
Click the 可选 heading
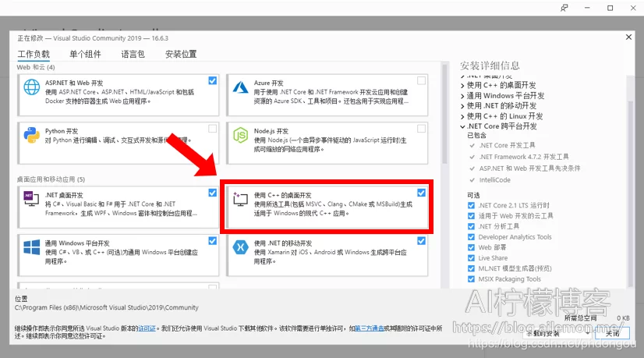[x=473, y=195]
